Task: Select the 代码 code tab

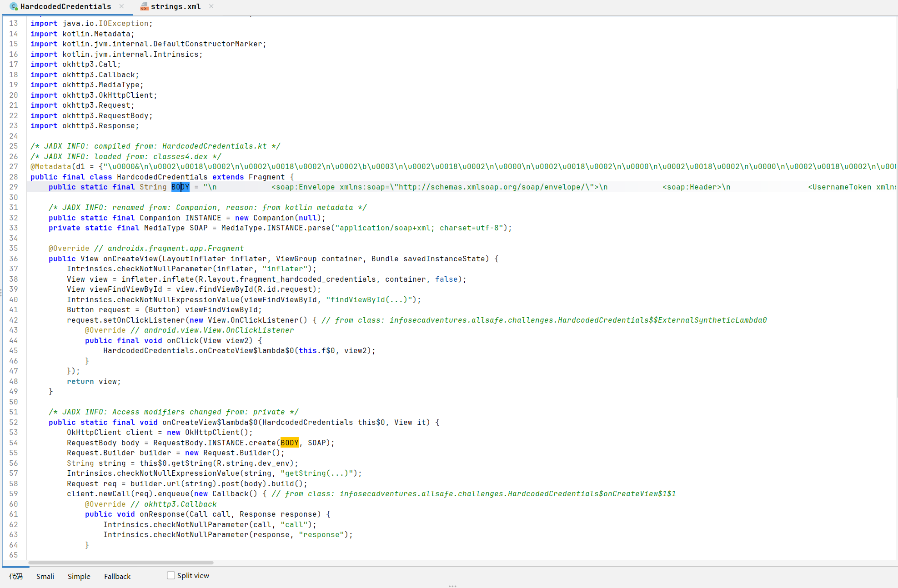Action: [x=16, y=576]
